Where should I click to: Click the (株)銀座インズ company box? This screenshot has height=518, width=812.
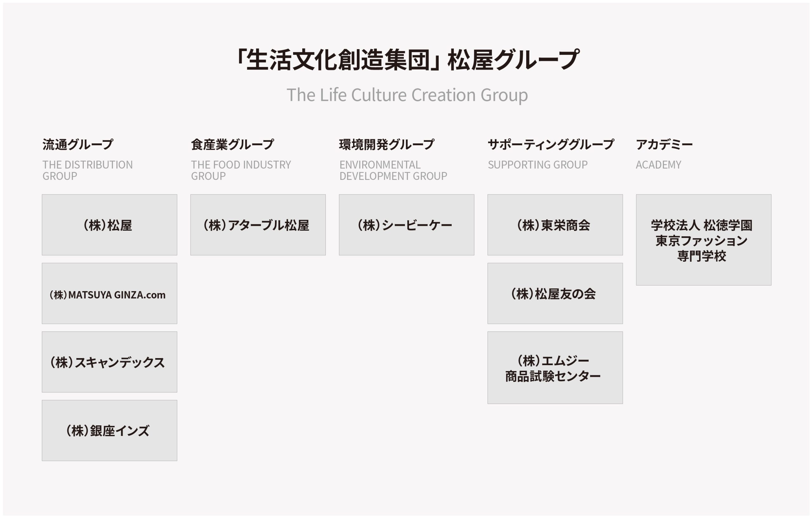coord(109,430)
